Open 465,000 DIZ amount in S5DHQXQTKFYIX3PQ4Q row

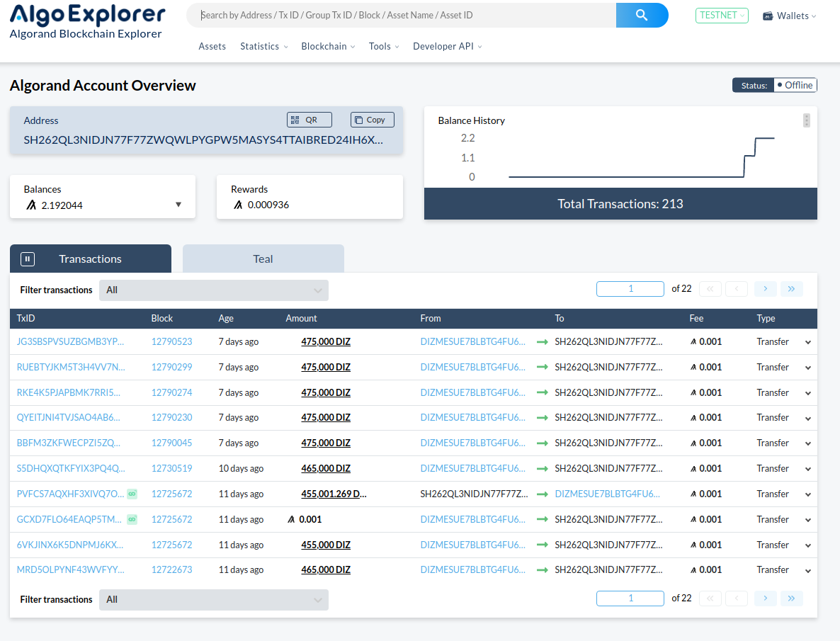tap(326, 468)
